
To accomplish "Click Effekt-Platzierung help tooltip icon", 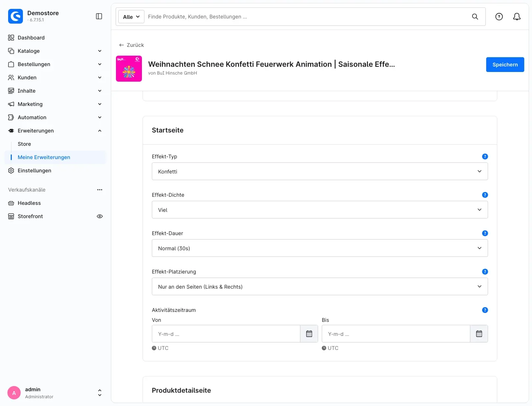I will (485, 272).
